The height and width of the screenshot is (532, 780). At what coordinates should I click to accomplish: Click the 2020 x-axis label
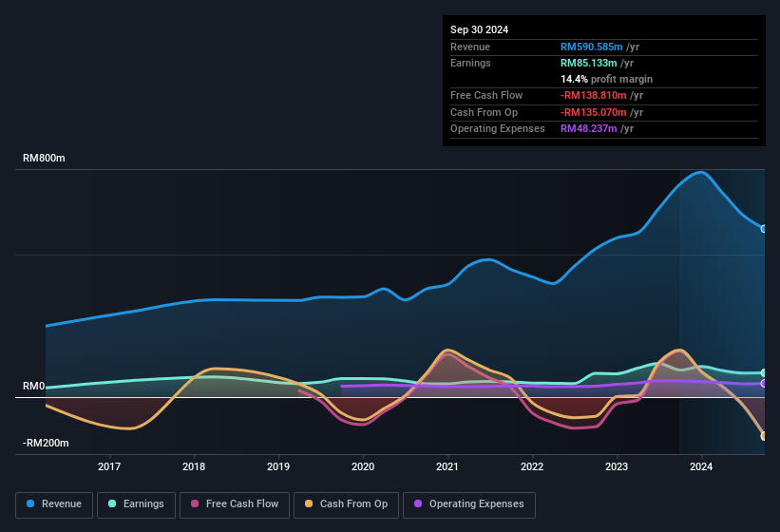(x=363, y=466)
